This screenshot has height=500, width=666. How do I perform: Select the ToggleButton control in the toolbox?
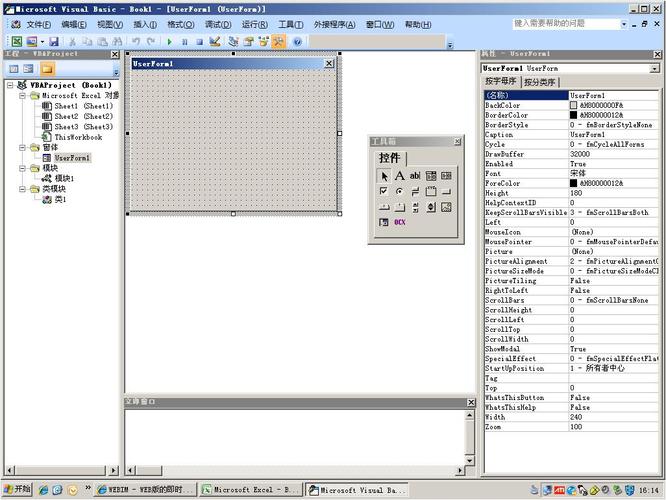point(415,191)
